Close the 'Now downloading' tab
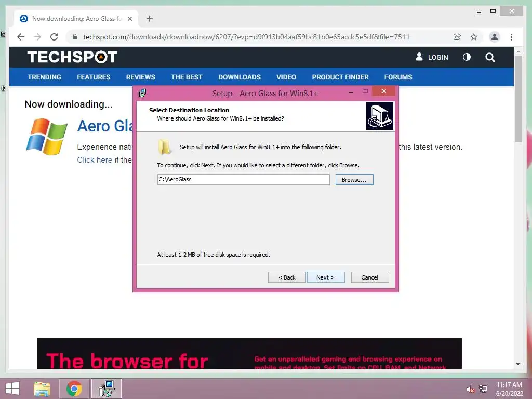Screen dimensions: 532x399 pos(129,19)
